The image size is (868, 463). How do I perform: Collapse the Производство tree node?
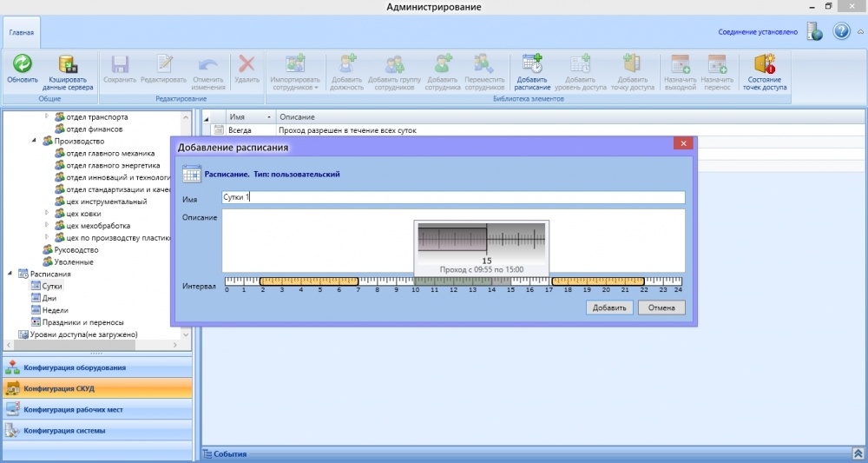pyautogui.click(x=35, y=141)
